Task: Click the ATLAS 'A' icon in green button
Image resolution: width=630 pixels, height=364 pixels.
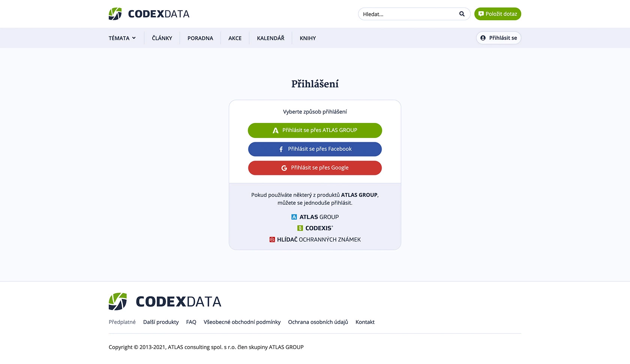Action: 276,130
